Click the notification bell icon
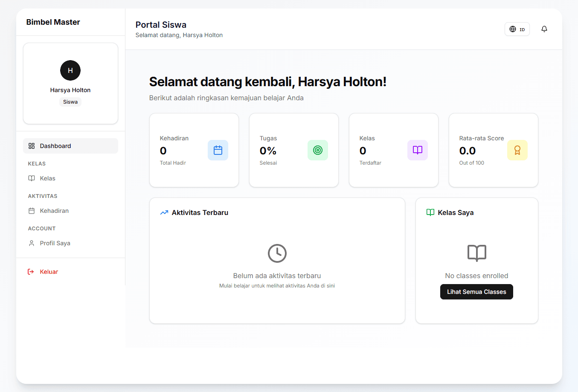Viewport: 578px width, 392px height. 544,29
